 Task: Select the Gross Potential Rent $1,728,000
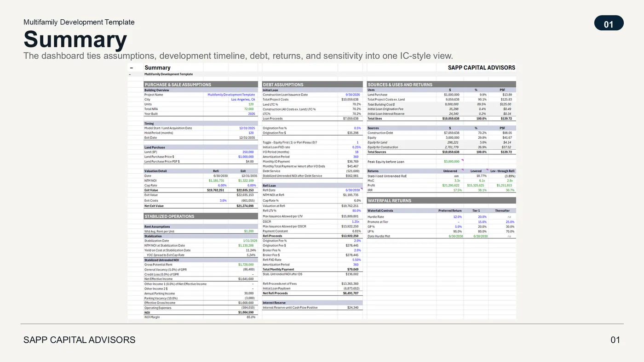tap(246, 265)
